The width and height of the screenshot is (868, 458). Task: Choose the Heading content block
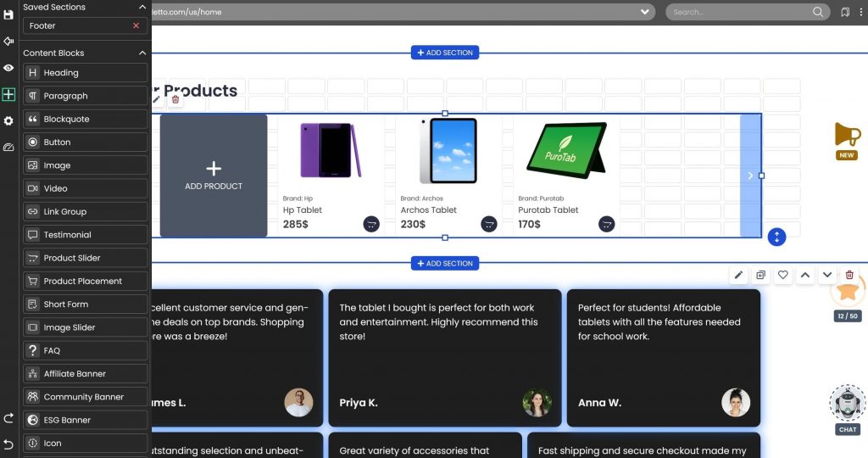[x=86, y=73]
